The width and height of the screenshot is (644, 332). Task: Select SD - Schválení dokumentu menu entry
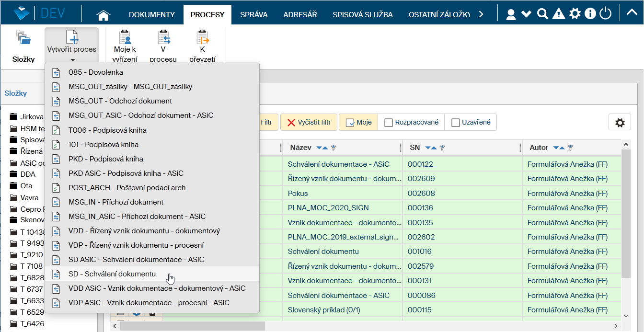coord(112,274)
